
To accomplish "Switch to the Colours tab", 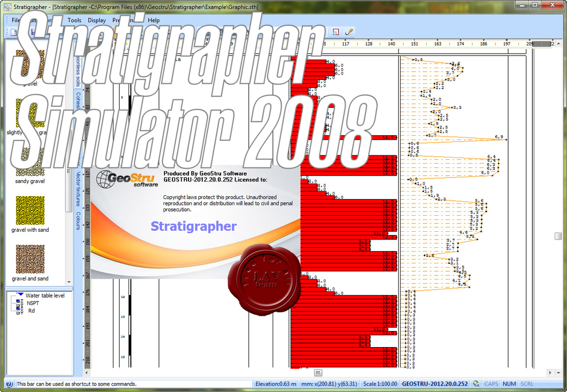I will [78, 221].
